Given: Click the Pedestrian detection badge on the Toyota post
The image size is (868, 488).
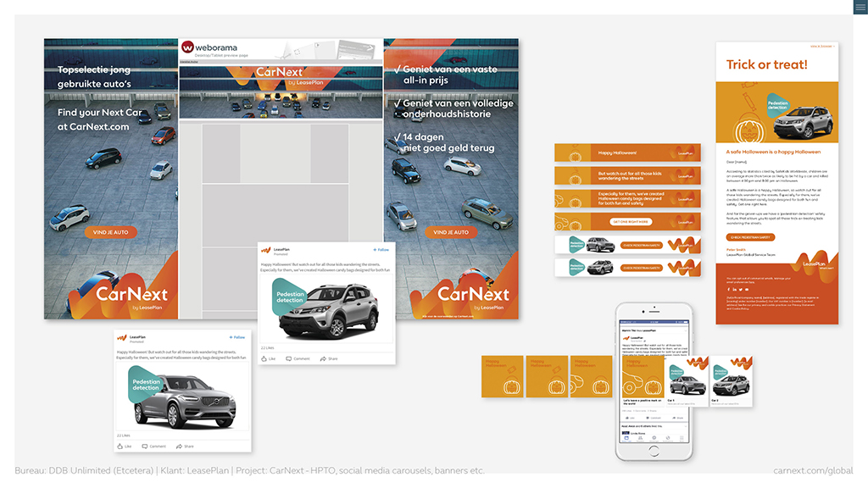Looking at the screenshot, I should click(289, 297).
